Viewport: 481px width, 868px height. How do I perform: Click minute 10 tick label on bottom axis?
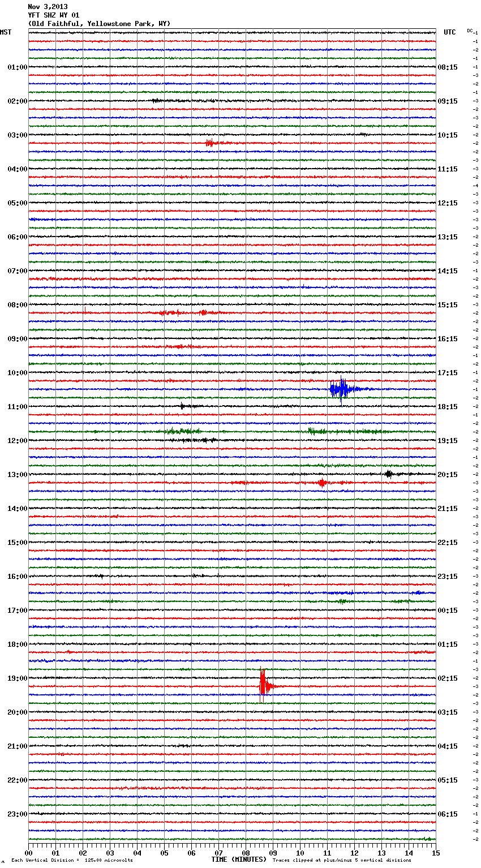(x=300, y=853)
